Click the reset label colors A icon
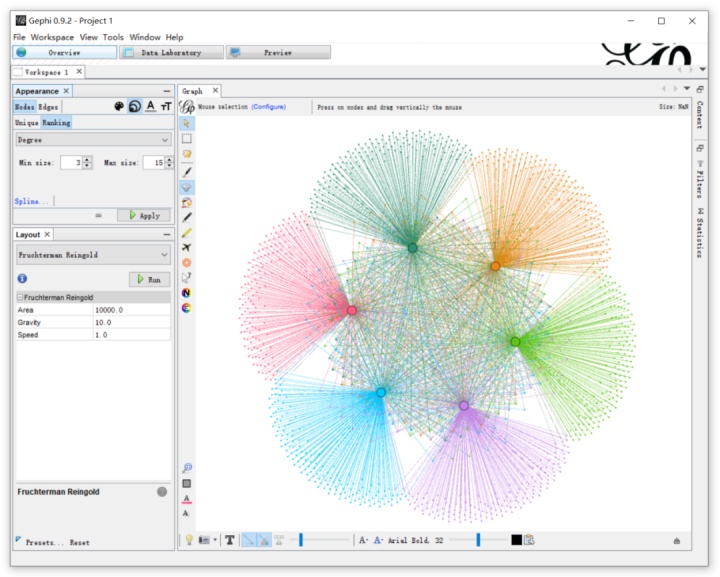This screenshot has height=577, width=720. [x=186, y=499]
